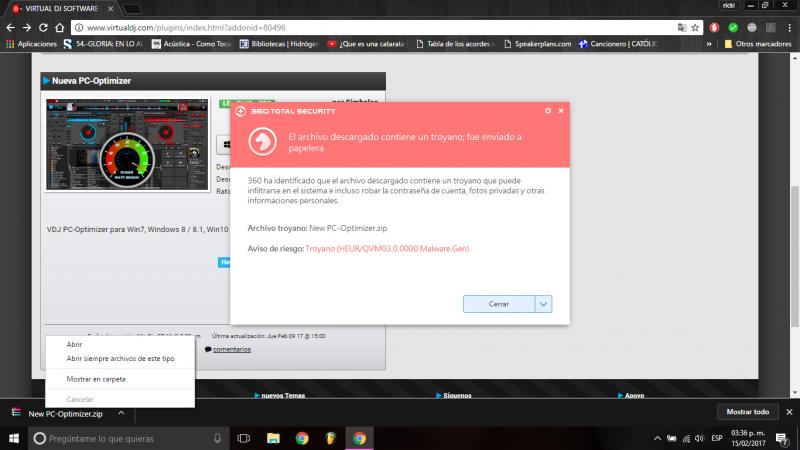Open the Speakerplans.com bookmark
This screenshot has height=450, width=800.
click(537, 44)
